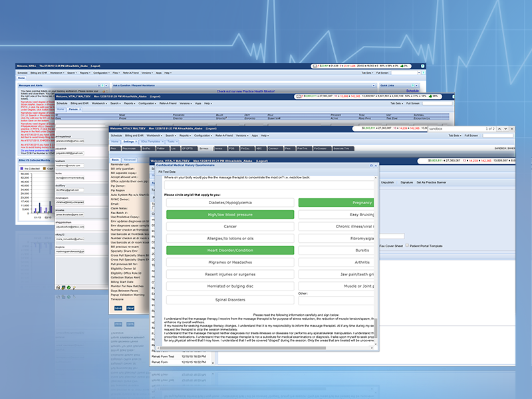The width and height of the screenshot is (532, 399).
Task: Click thumbs-up icon in Person window status pill
Action: (430, 96)
